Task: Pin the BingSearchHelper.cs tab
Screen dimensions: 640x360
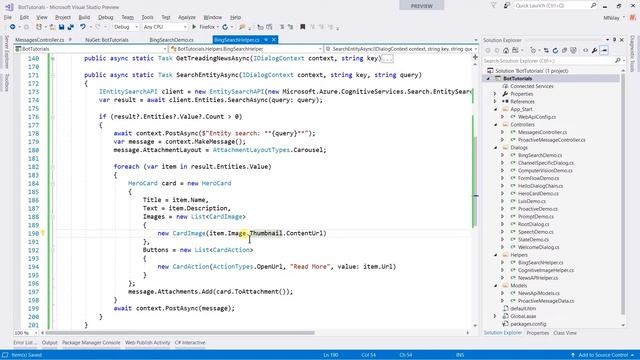Action: 266,40
